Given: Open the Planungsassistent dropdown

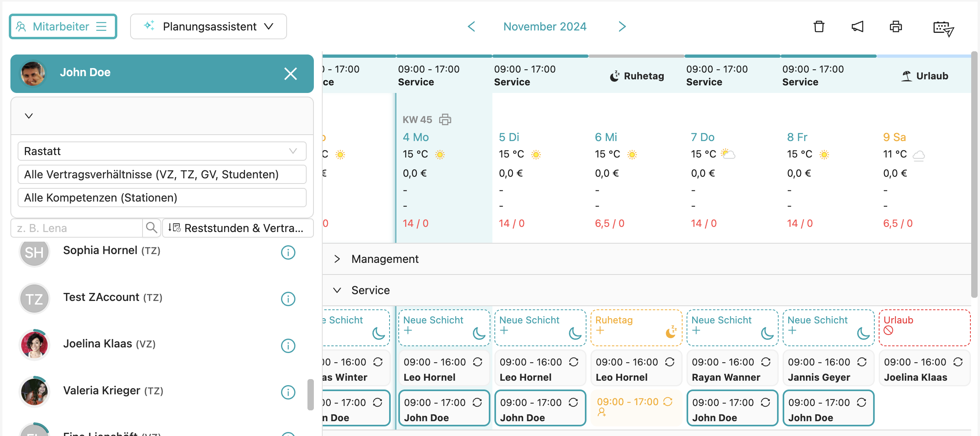Looking at the screenshot, I should (208, 26).
